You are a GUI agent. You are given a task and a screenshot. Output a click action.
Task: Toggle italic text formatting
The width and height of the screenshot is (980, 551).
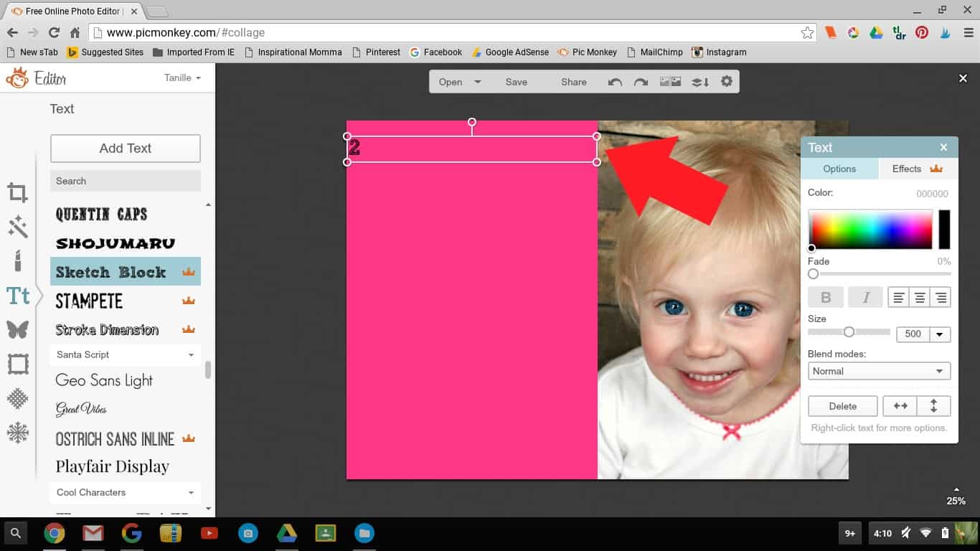point(865,297)
